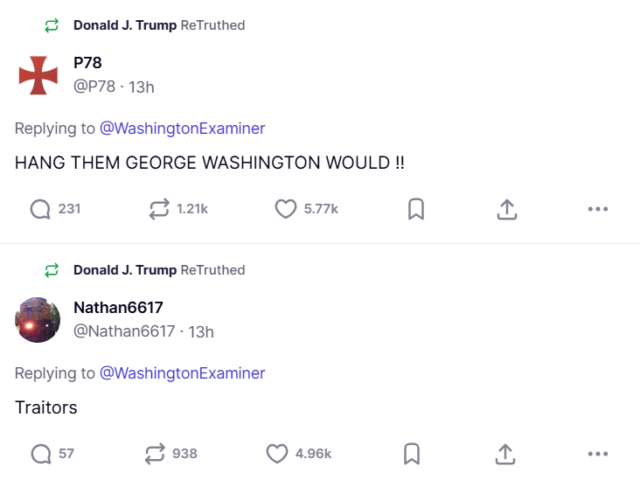Open the reply icon on Nathan6617's post
This screenshot has width=640, height=487.
41,454
